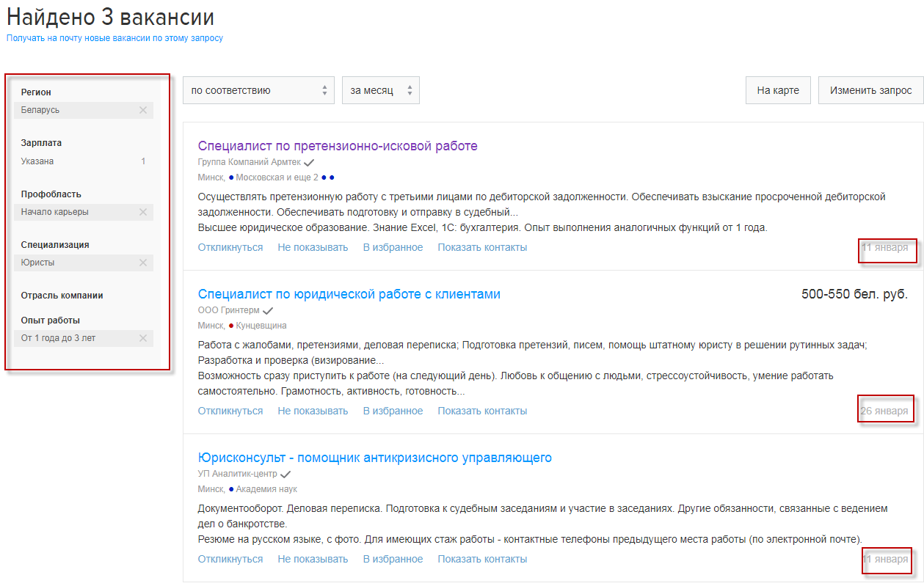Viewport: 924px width, 586px height.
Task: Click verified checkmark next to Группа Компаний Армтек
Action: tap(309, 162)
